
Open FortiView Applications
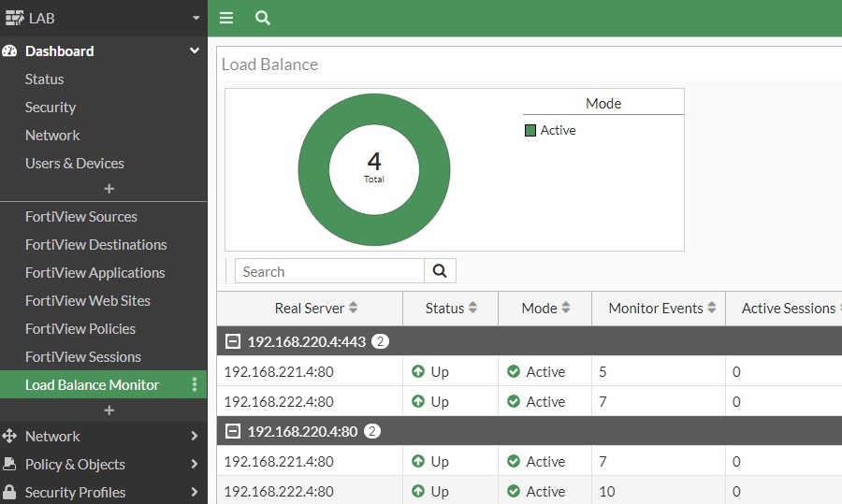[95, 273]
